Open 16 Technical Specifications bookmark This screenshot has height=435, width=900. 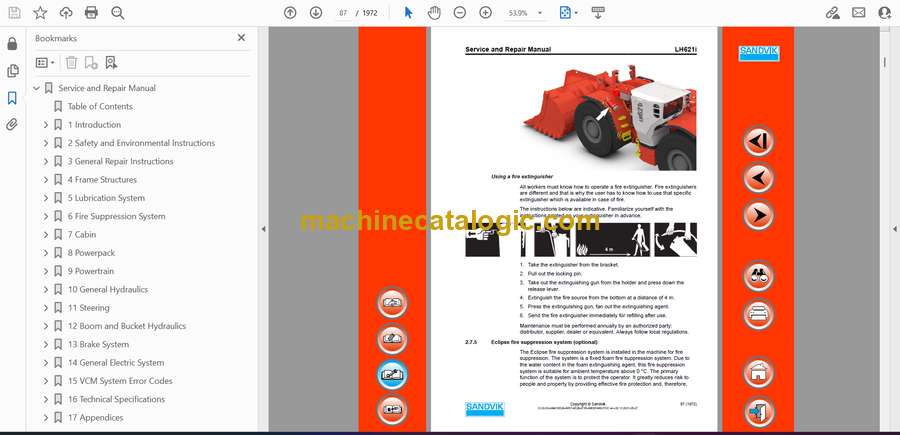pyautogui.click(x=117, y=399)
